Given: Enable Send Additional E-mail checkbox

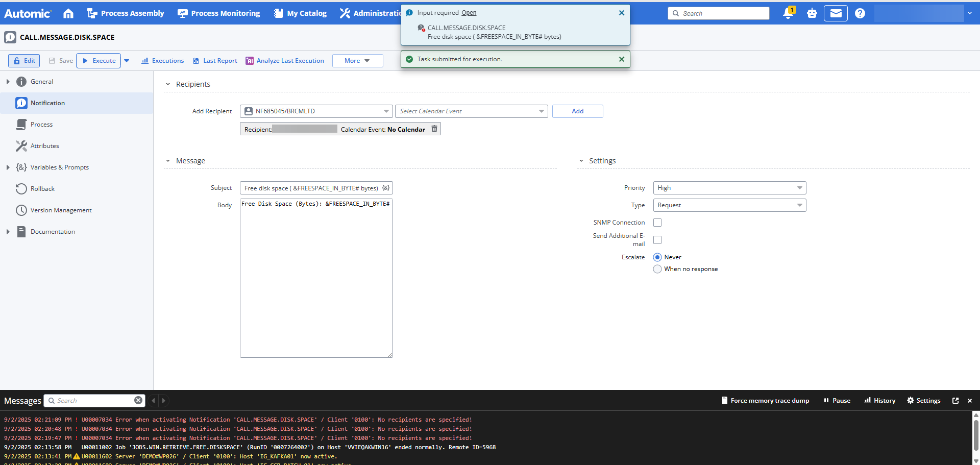Looking at the screenshot, I should tap(657, 240).
